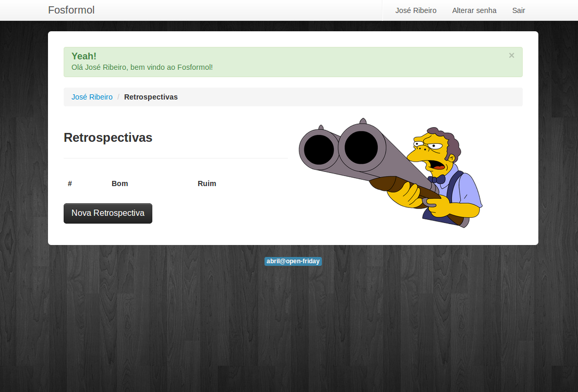Select the Retrospectivas breadcrumb item
Image resolution: width=578 pixels, height=392 pixels.
[x=151, y=97]
